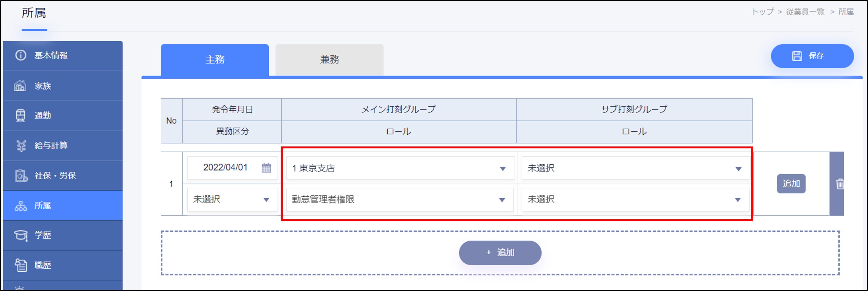This screenshot has height=291, width=868.
Task: Click the 通勤 train icon in sidebar
Action: (x=20, y=116)
